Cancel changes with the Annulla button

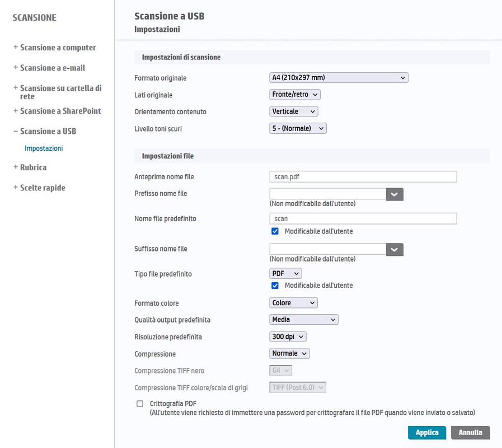(470, 433)
